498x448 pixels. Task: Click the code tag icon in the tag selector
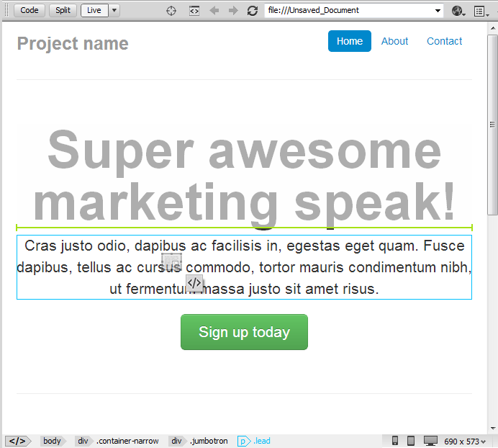18,441
